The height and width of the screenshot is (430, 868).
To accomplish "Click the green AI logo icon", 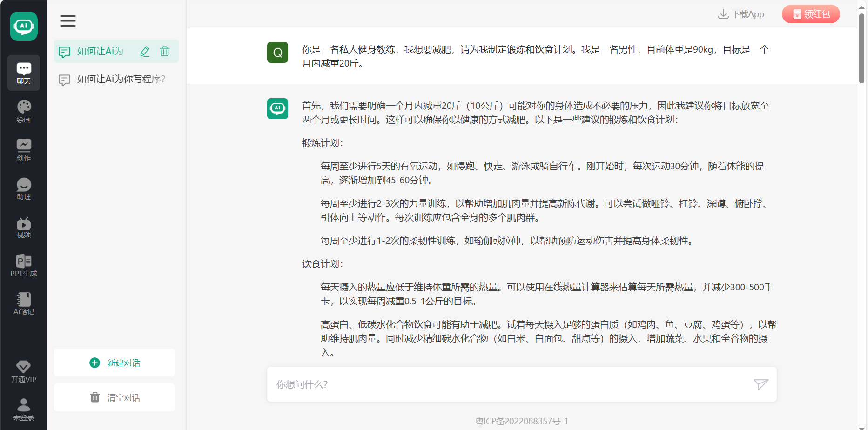I will tap(24, 27).
